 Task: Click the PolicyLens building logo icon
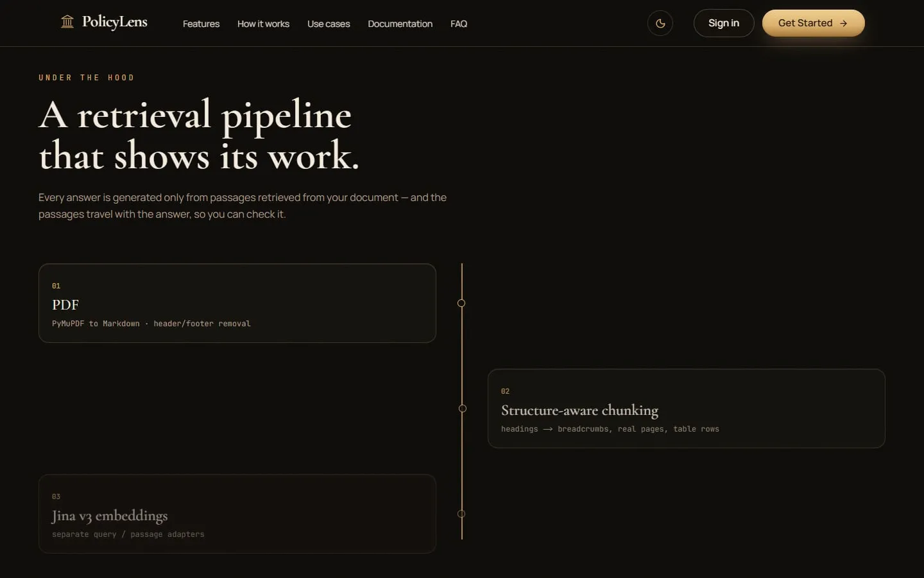click(67, 22)
